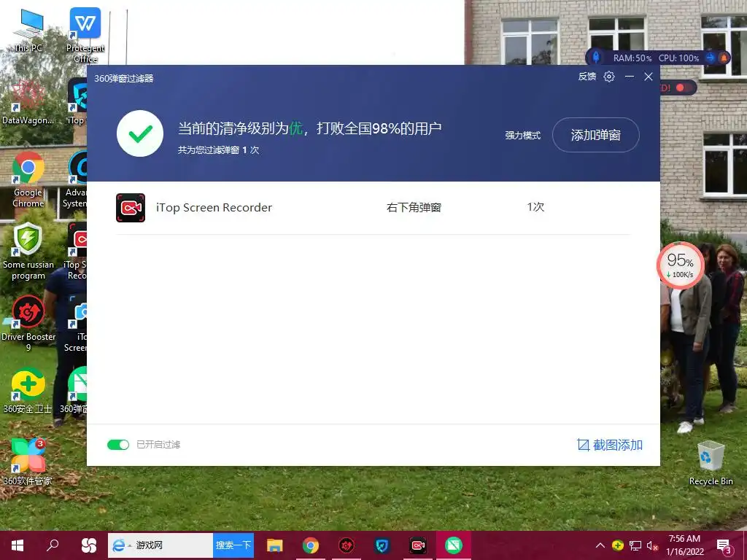
Task: Click 截图添加 screenshot add link
Action: pyautogui.click(x=610, y=445)
